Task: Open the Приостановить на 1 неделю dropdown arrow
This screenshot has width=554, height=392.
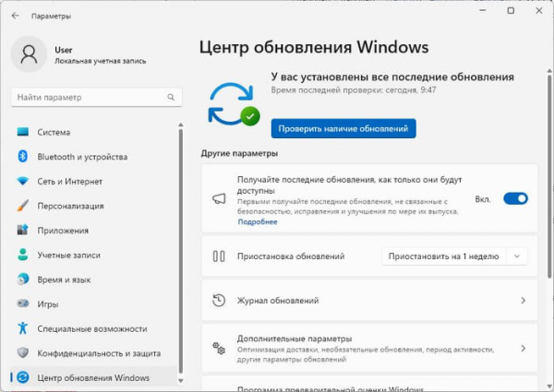Action: [x=517, y=256]
